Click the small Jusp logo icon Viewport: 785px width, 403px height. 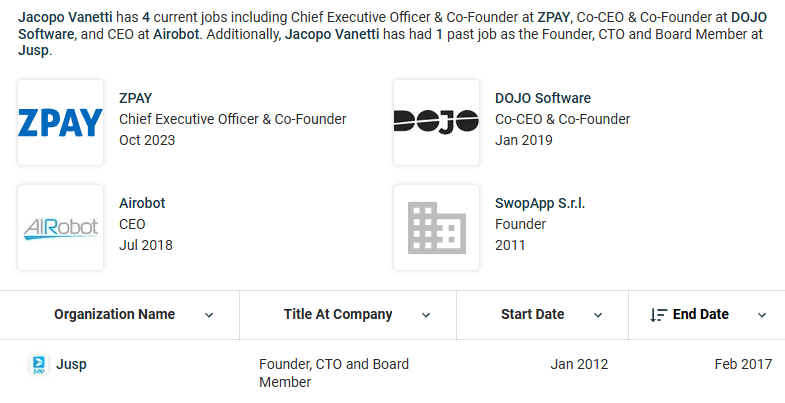click(38, 364)
